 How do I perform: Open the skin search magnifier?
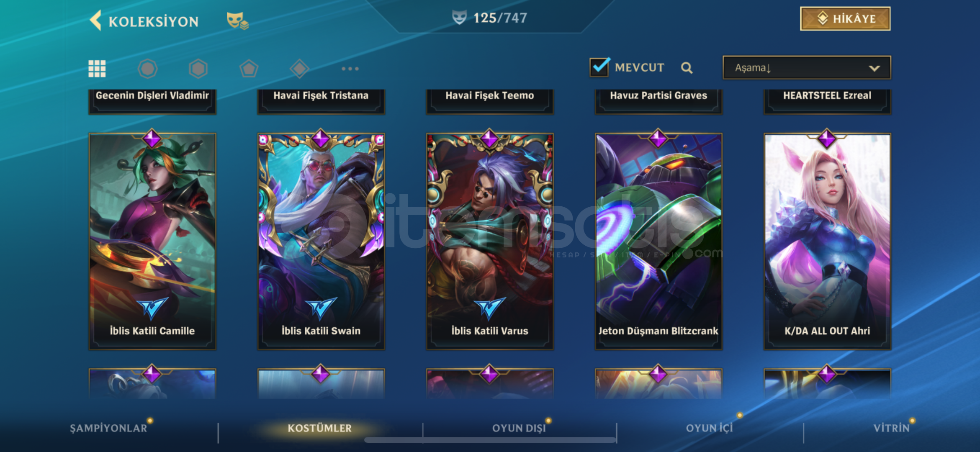click(x=687, y=68)
